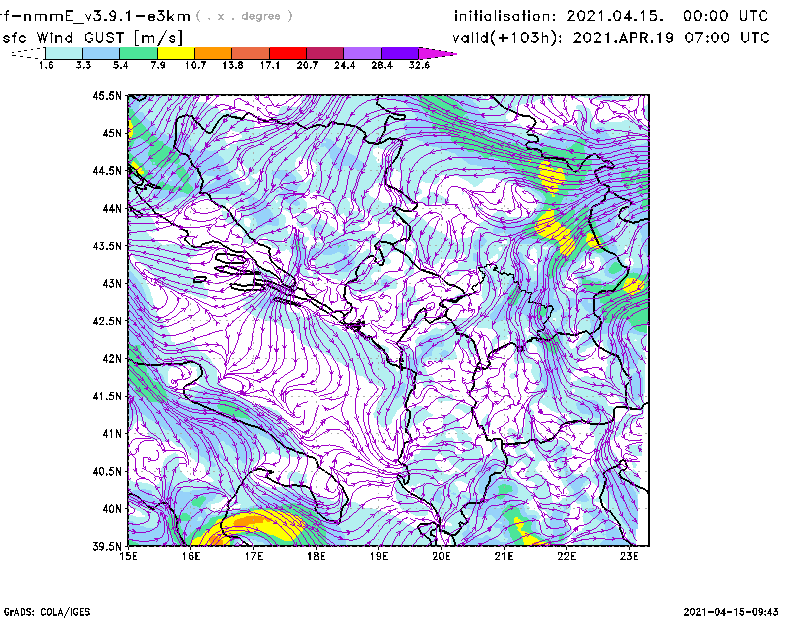
Task: Click the crimson 20.7–24.4 legend swatch
Action: tap(325, 53)
